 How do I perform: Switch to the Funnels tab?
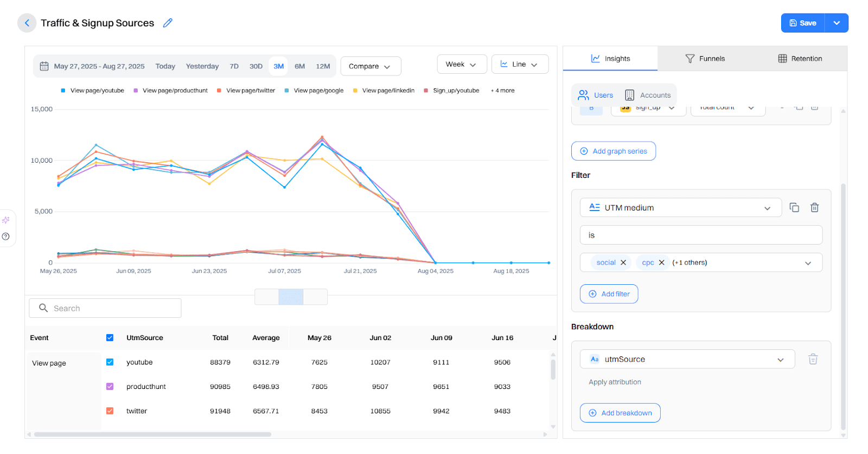pos(705,59)
